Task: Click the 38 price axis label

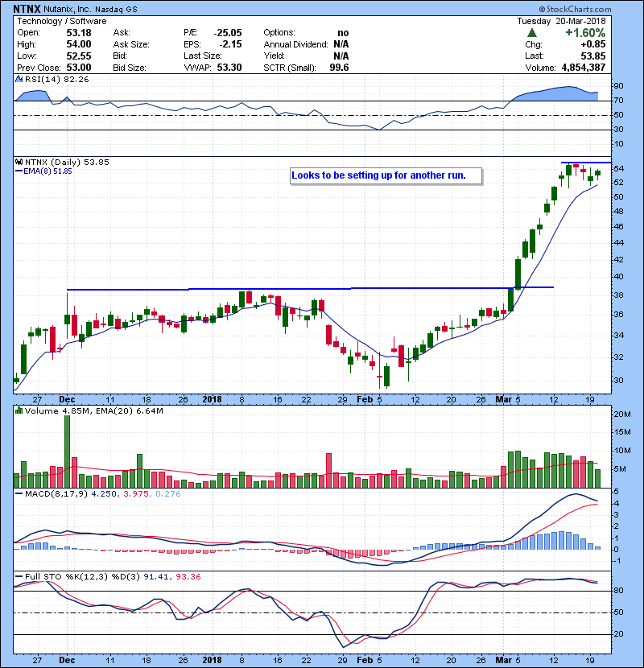Action: 618,295
